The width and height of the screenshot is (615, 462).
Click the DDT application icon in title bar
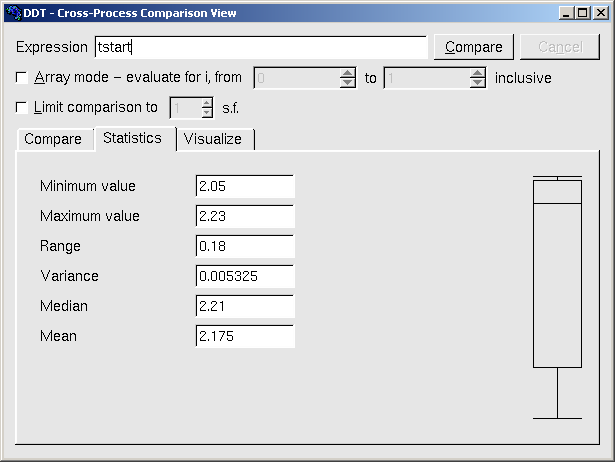coord(12,13)
